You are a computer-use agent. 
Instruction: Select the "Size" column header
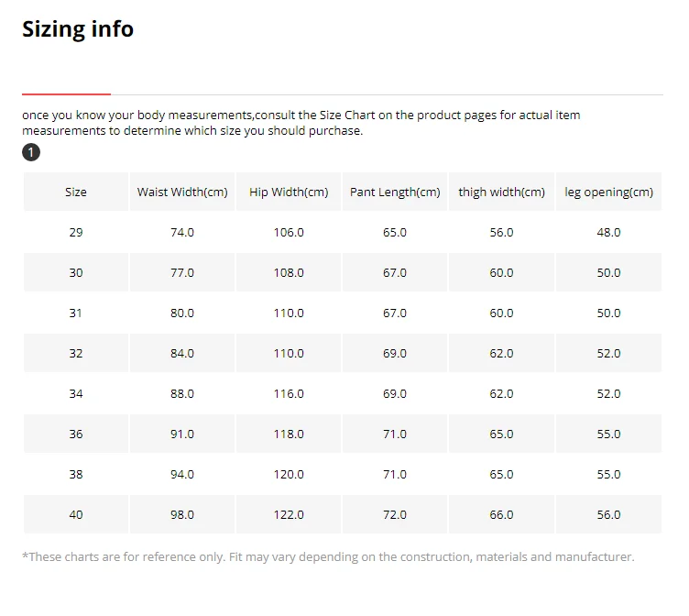point(76,192)
